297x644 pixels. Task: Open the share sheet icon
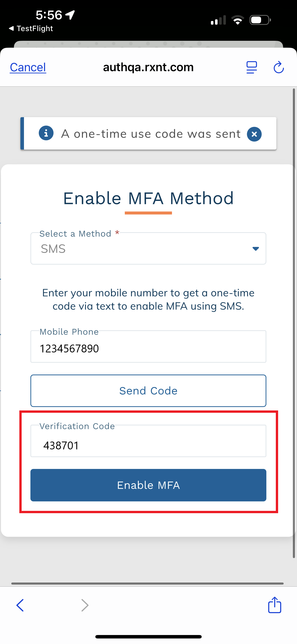274,605
